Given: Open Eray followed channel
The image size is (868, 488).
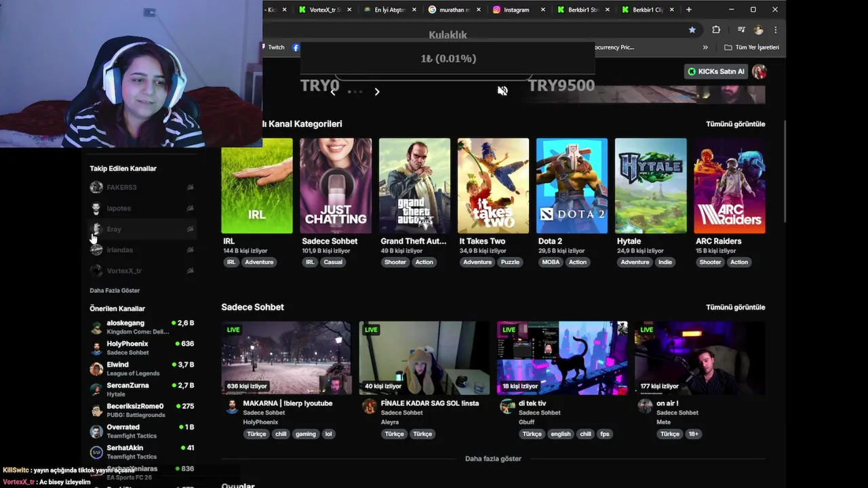Looking at the screenshot, I should pos(142,229).
